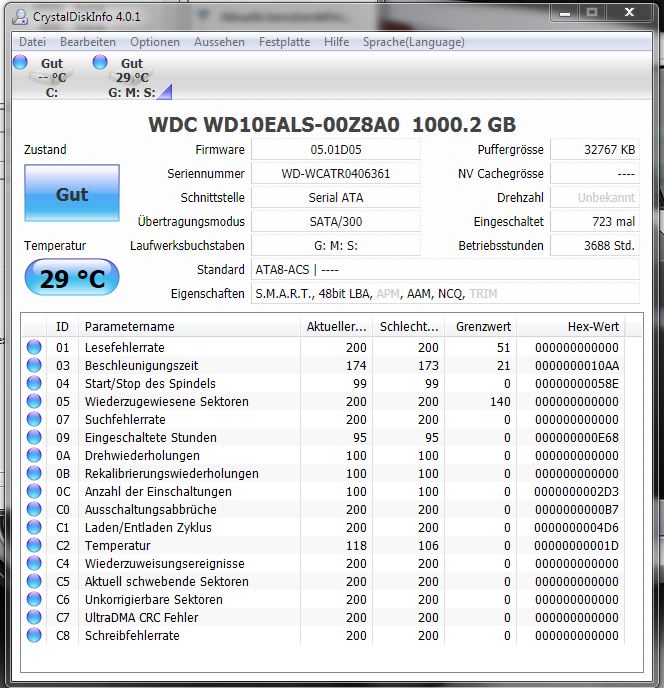Select the Lesefehlerrate parameter name
Viewport: 664px width, 688px height.
tap(125, 348)
